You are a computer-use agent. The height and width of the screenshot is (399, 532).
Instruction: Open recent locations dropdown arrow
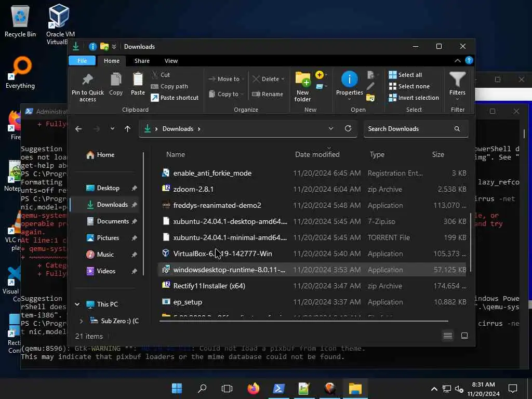pyautogui.click(x=112, y=129)
